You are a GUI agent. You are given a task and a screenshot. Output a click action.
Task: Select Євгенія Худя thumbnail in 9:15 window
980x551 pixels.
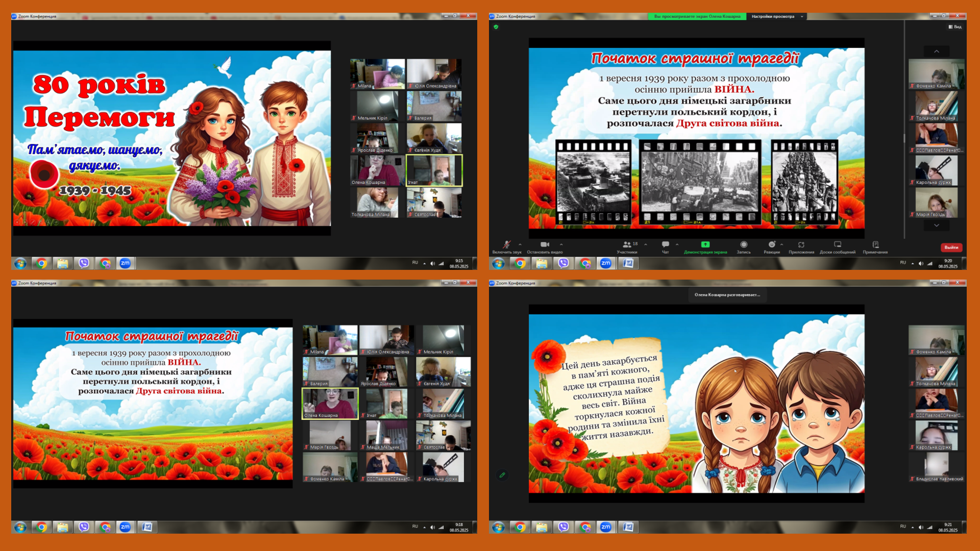coord(434,138)
